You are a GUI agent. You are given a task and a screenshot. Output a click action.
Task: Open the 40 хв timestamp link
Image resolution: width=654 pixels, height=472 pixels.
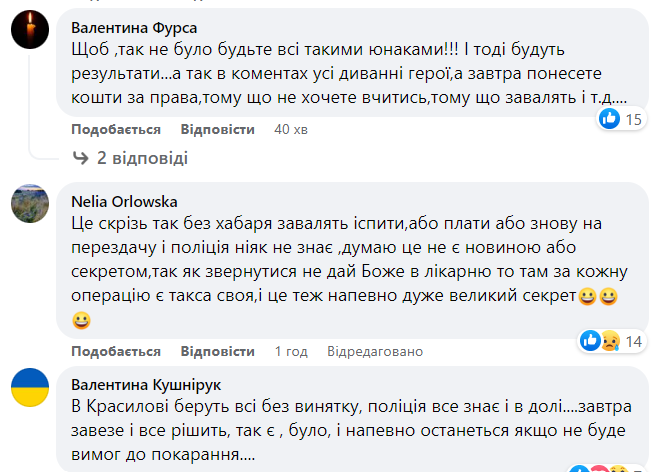[x=290, y=130]
